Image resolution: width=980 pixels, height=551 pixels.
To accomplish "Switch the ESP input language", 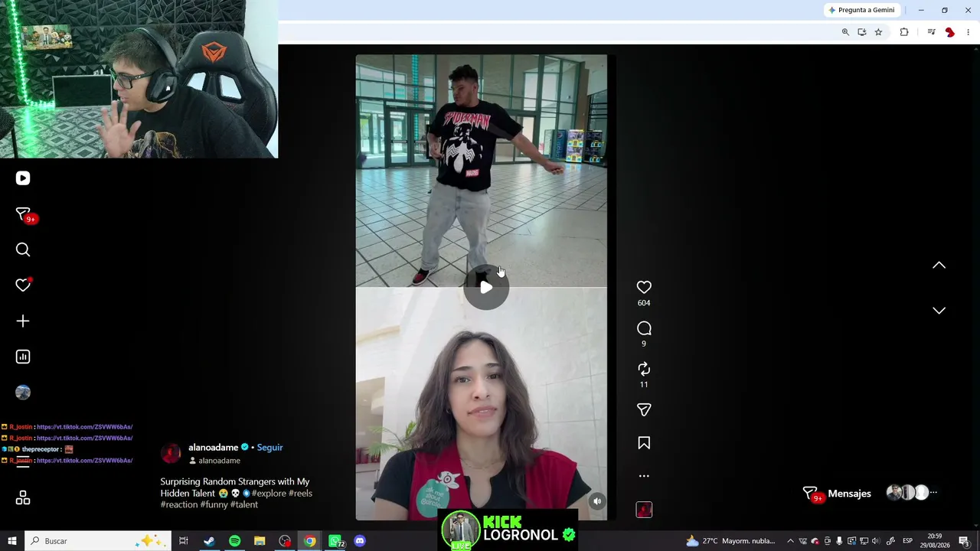I will pyautogui.click(x=907, y=541).
